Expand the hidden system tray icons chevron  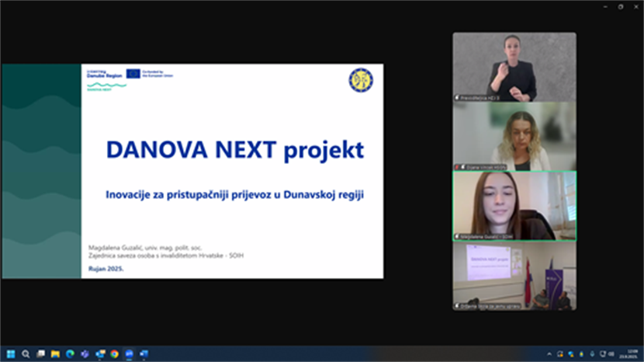(x=549, y=354)
